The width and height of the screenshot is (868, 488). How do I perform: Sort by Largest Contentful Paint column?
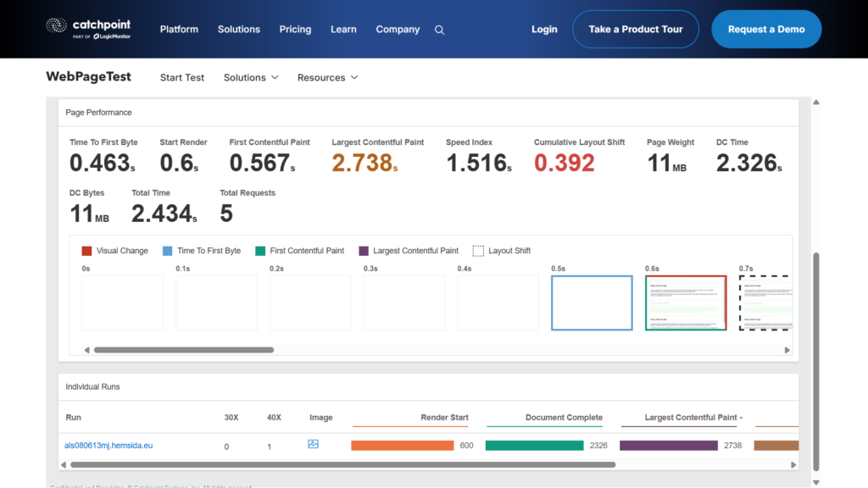[x=693, y=418]
